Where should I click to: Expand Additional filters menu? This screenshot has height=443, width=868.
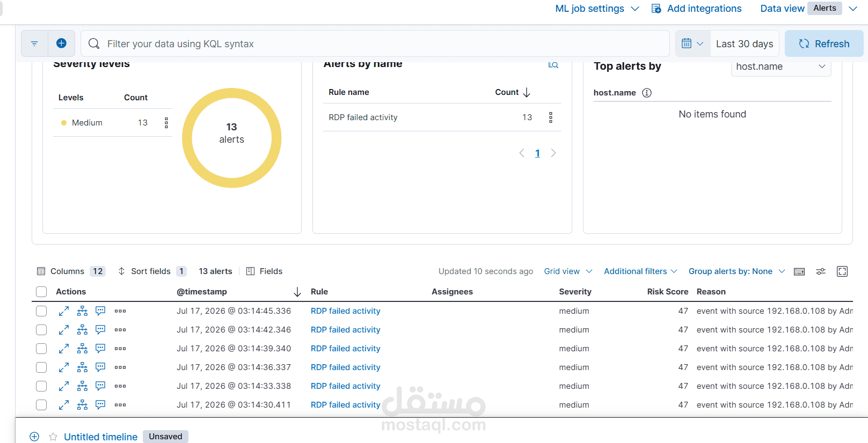click(x=640, y=271)
